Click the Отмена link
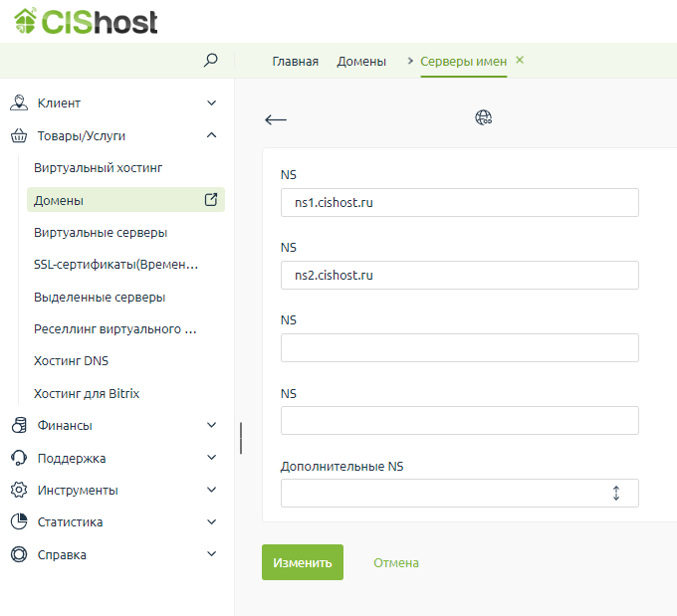The image size is (677, 616). coord(396,562)
